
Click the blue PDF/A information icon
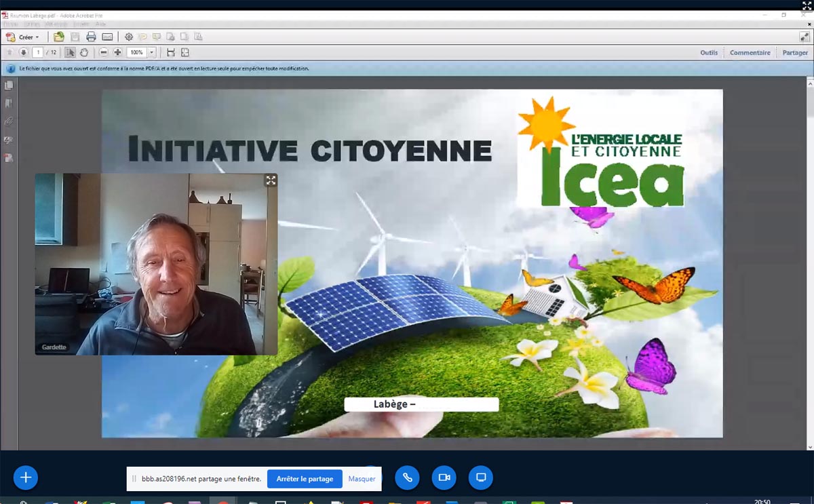point(11,69)
